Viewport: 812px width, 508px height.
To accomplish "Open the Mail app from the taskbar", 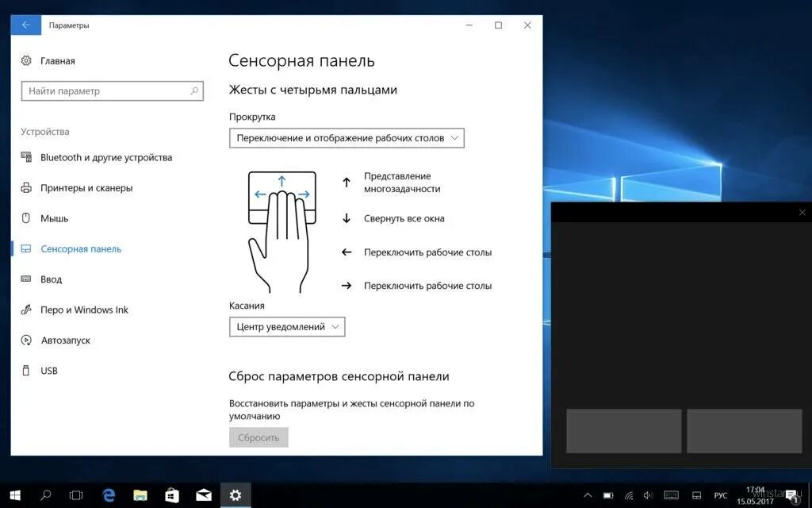I will click(203, 495).
